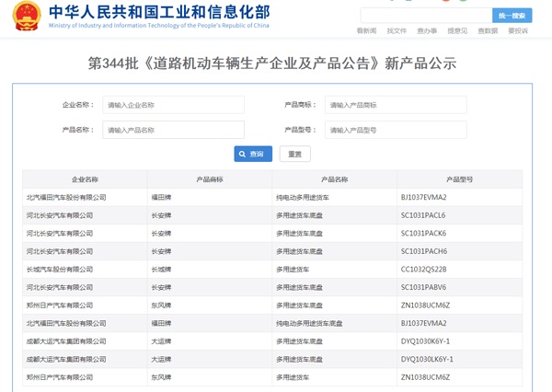This screenshot has height=392, width=552.
Task: Open the 查数据 navigation link
Action: click(488, 31)
